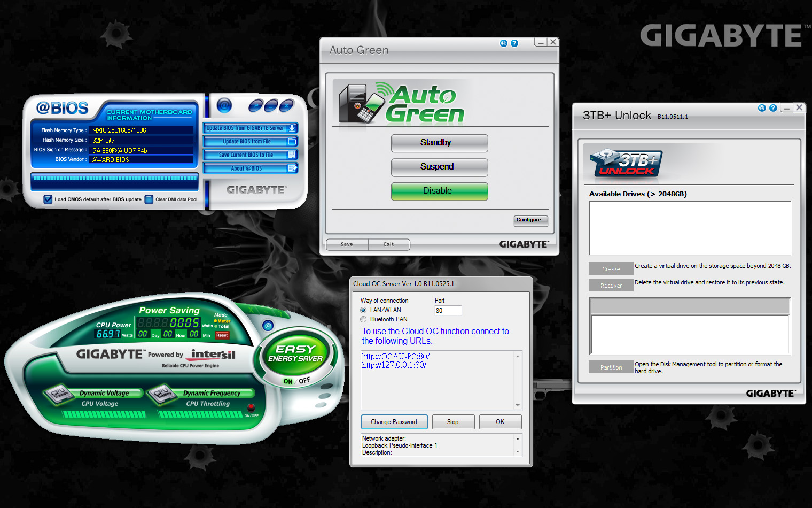
Task: Click Save Current BIOS to File
Action: click(x=251, y=155)
